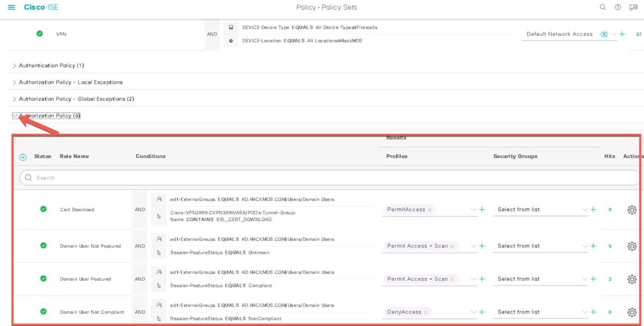This screenshot has width=644, height=326.
Task: Open the help question mark icon
Action: [618, 7]
